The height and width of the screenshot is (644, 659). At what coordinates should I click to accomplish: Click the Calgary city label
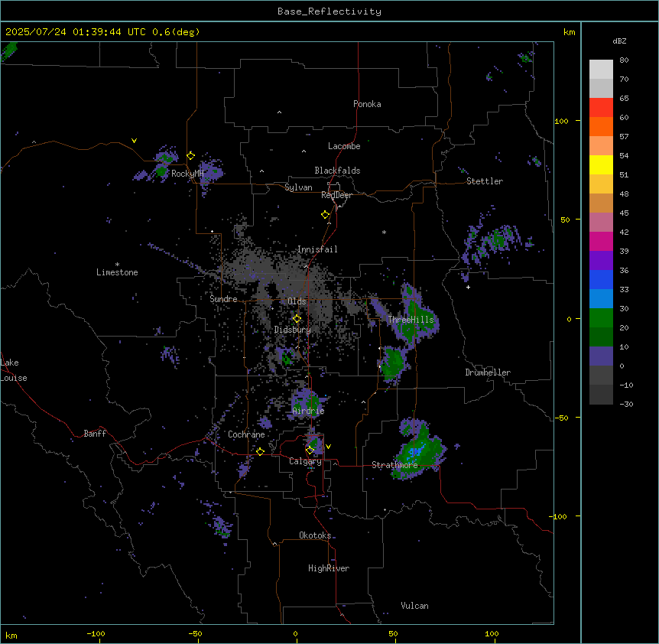(x=306, y=461)
